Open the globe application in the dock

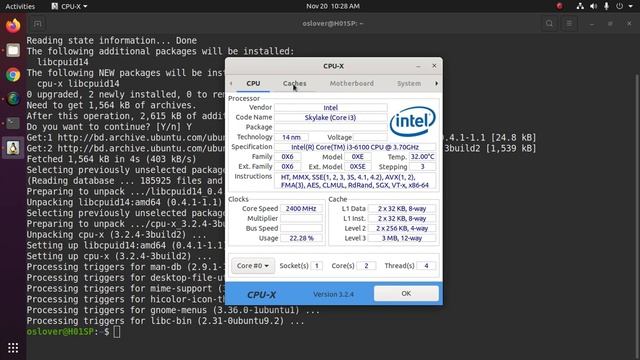[x=13, y=99]
